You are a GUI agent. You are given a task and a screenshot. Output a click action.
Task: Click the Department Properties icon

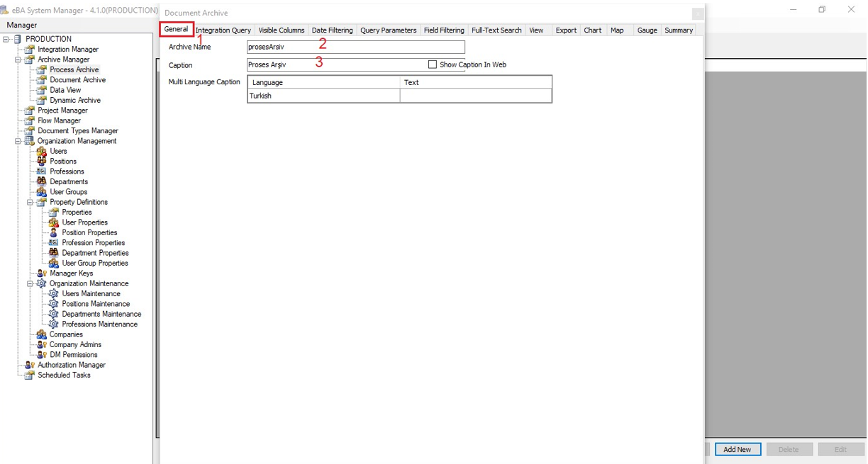click(54, 253)
